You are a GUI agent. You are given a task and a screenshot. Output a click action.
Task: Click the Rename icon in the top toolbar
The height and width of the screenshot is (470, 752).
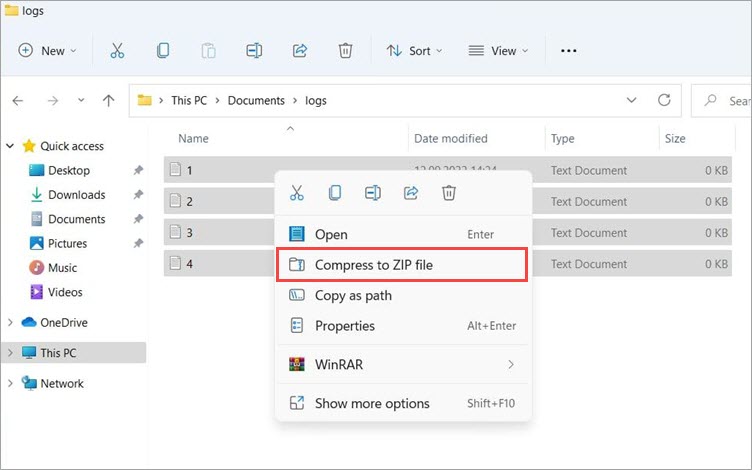254,50
